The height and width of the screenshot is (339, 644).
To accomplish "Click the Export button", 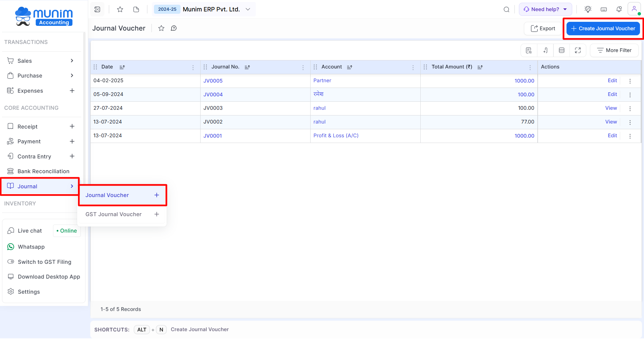I will point(543,29).
